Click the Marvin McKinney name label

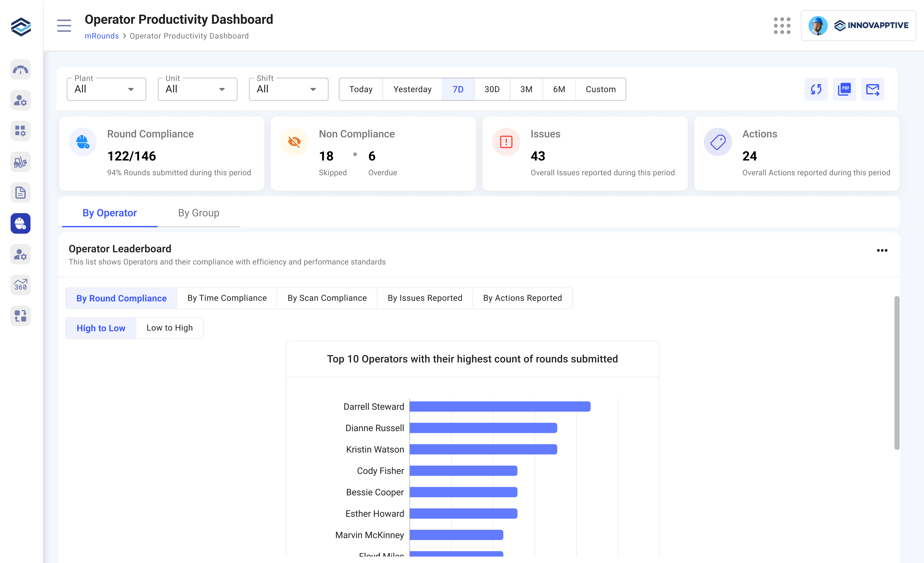coord(370,535)
